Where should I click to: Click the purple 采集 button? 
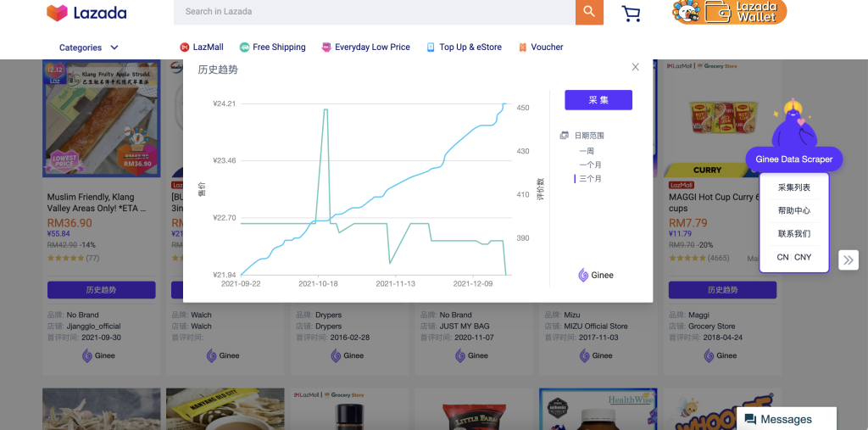[598, 100]
